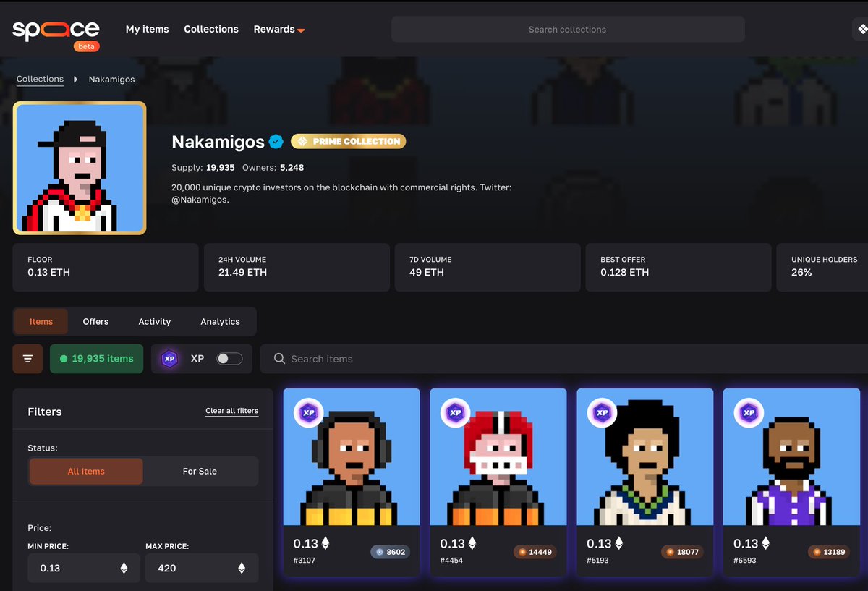Click the 8602 rank badge on #3107
Screen dimensions: 868x591
pos(391,552)
